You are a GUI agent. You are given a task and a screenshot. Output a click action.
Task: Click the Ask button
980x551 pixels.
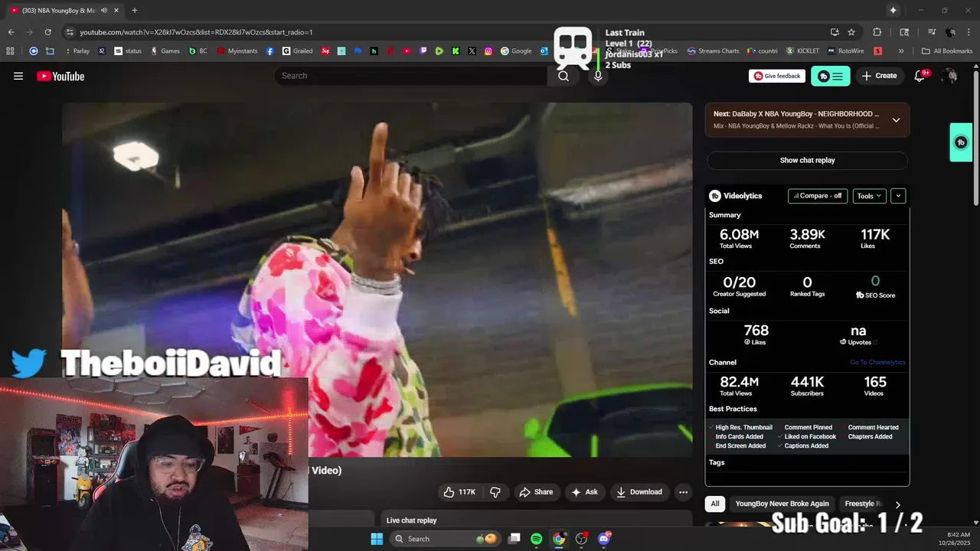pyautogui.click(x=585, y=492)
